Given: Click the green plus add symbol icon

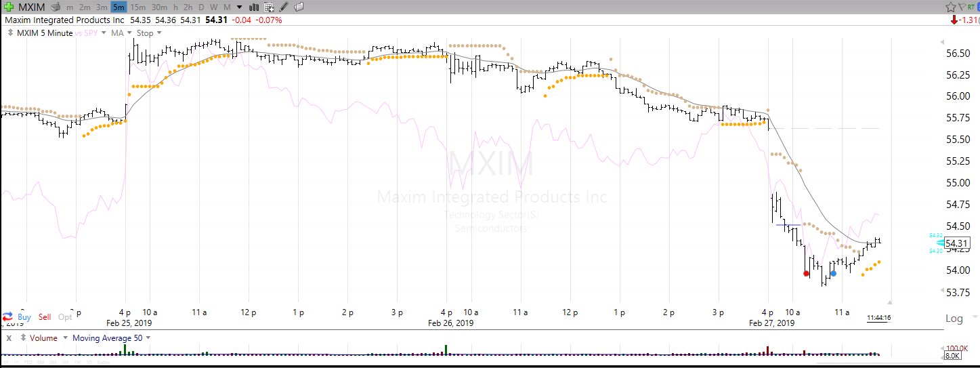Looking at the screenshot, I should click(9, 7).
